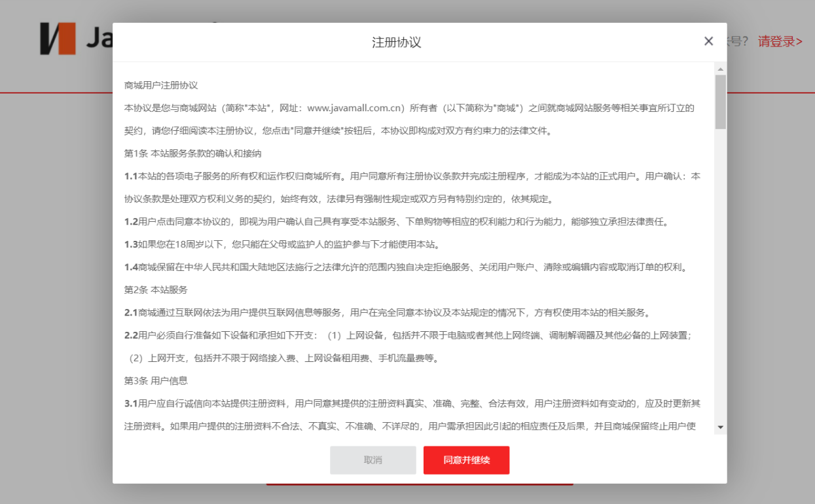The width and height of the screenshot is (815, 504).
Task: Click the scrollbar down arrow
Action: point(720,427)
